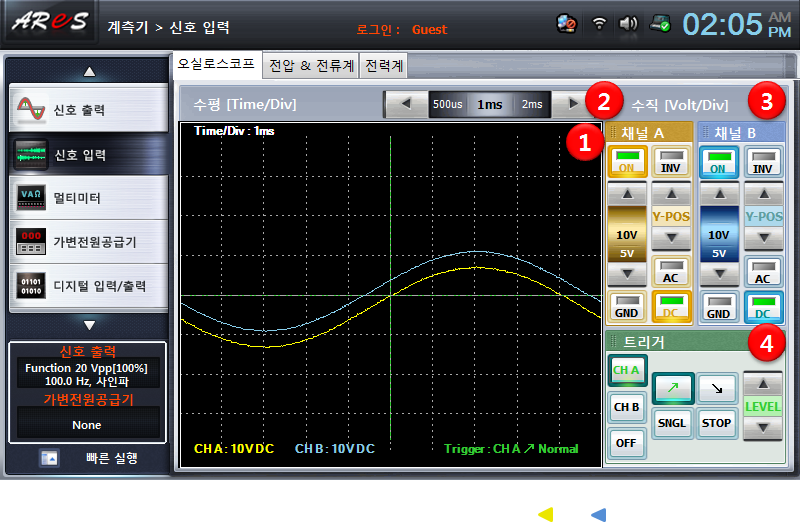Select CH A as trigger source
800x522 pixels.
coord(627,370)
